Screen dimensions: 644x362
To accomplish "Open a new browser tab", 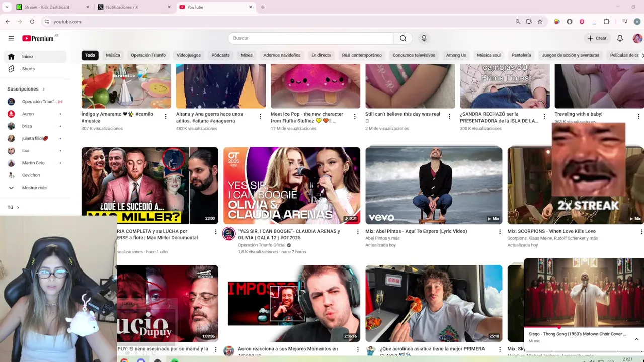I will point(263,7).
